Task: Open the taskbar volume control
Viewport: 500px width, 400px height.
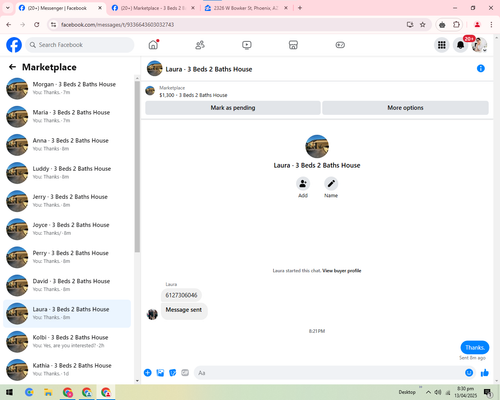Action: tap(438, 392)
